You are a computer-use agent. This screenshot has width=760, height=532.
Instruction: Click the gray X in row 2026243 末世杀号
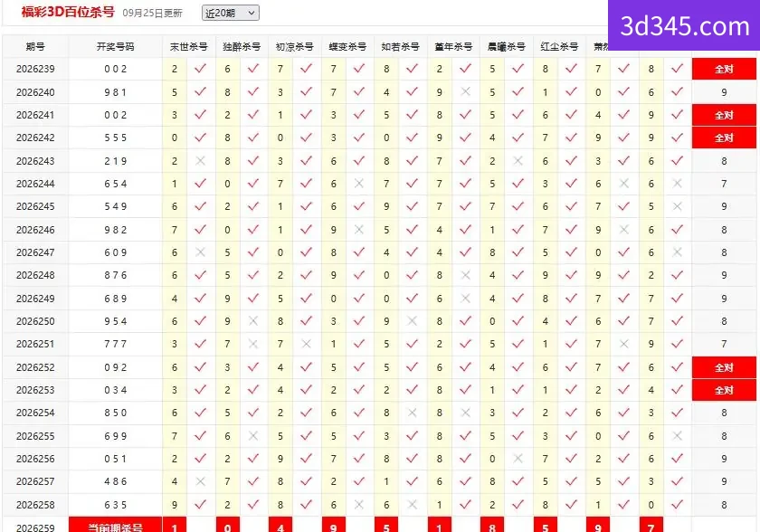pyautogui.click(x=200, y=161)
